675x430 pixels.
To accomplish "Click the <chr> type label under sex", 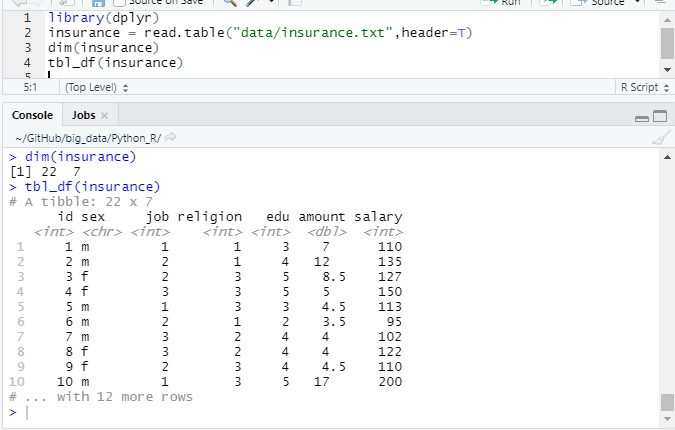I will 102,232.
